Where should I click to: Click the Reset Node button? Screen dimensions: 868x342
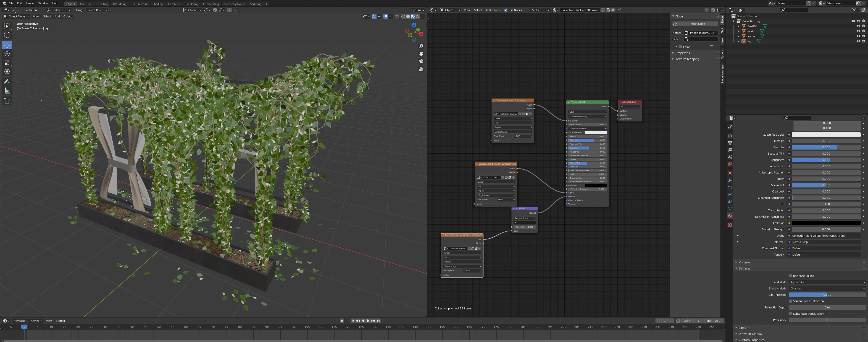[695, 24]
